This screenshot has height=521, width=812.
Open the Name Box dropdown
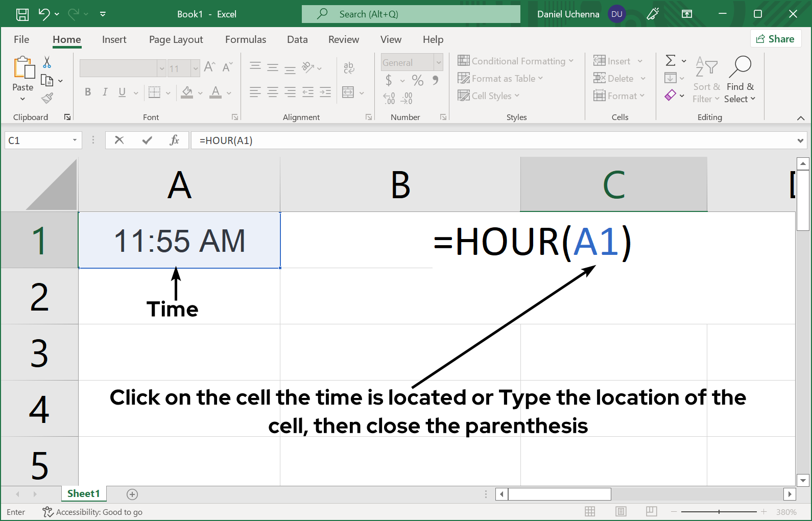coord(75,140)
